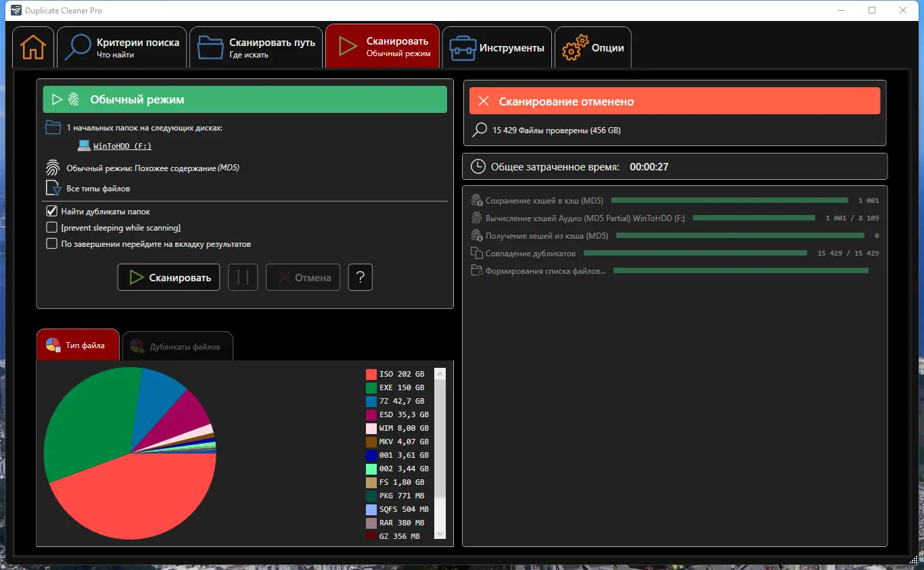Click legend scrollbar up arrow
The width and height of the screenshot is (924, 570).
coord(440,373)
